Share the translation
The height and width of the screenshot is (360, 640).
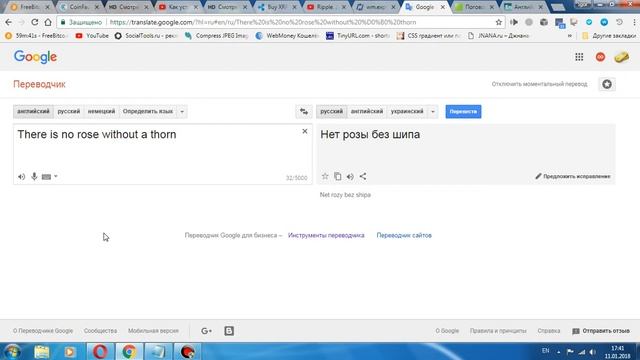coord(363,176)
